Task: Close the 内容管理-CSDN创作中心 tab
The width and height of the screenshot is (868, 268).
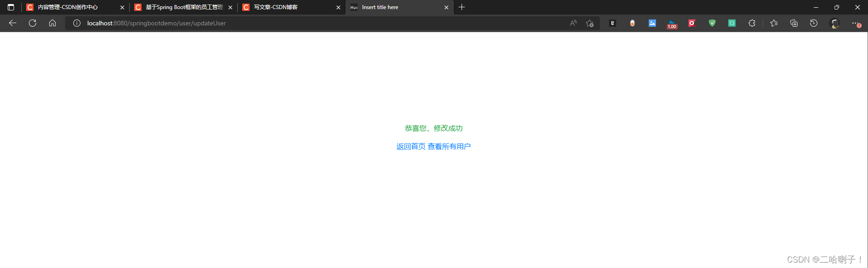Action: pos(122,7)
